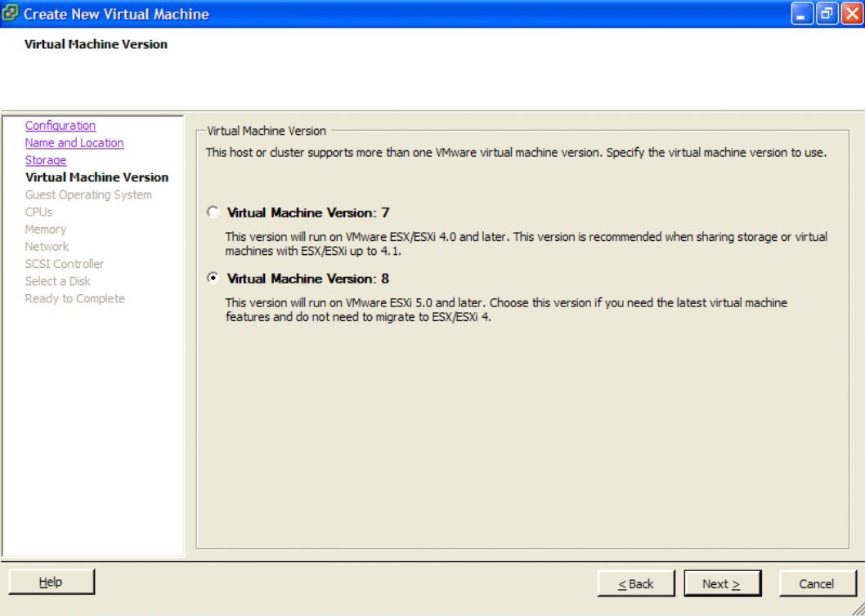
Task: Select Virtual Machine Version 7 radio button
Action: click(x=213, y=212)
